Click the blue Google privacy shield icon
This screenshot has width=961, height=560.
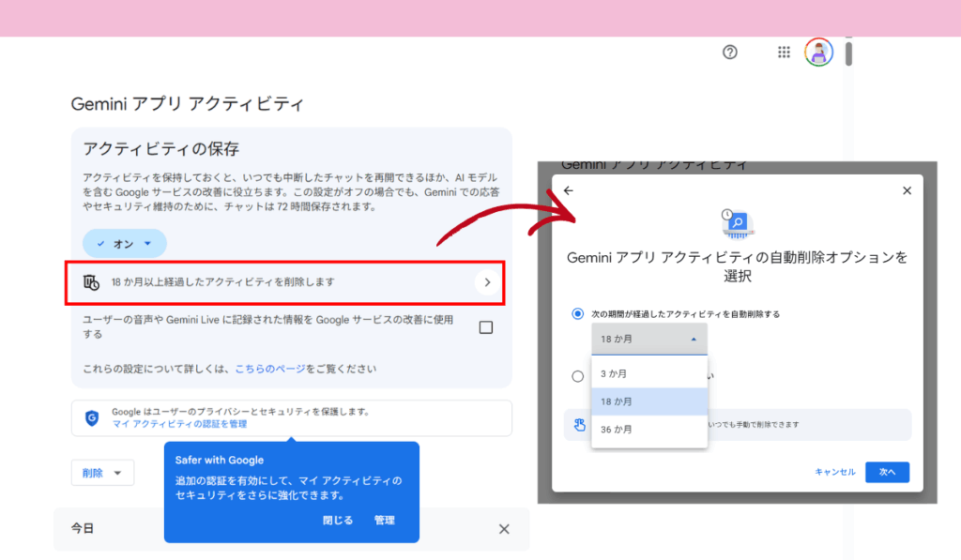coord(92,418)
